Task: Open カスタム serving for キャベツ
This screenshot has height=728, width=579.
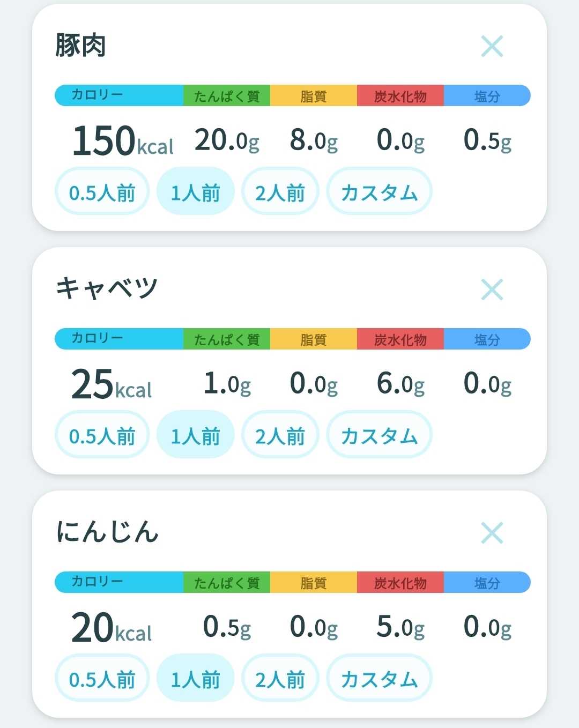Action: [x=379, y=435]
